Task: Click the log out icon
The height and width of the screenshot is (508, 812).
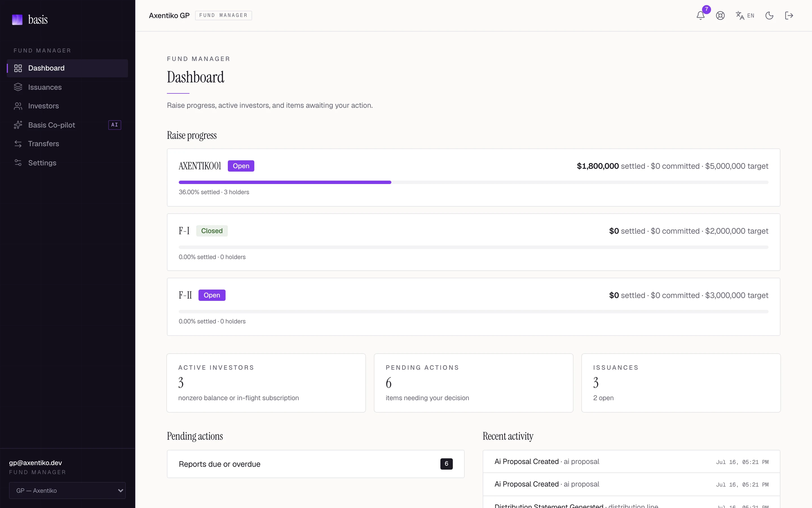Action: coord(789,16)
